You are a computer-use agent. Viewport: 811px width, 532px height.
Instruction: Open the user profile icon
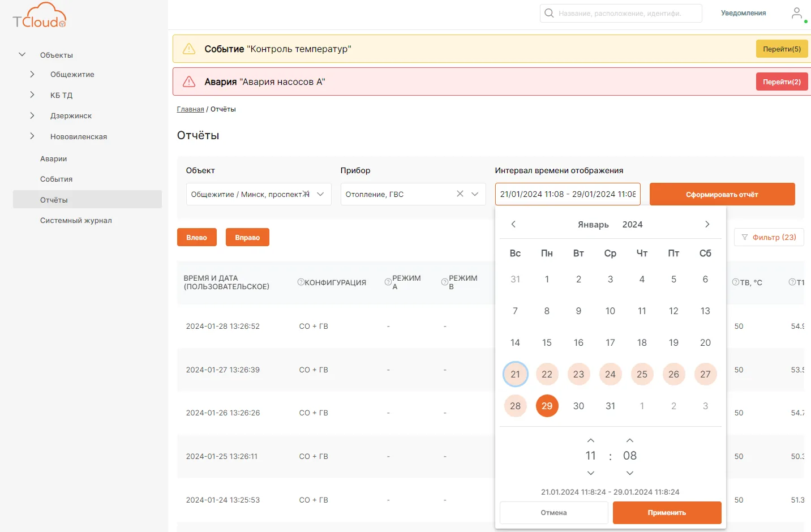click(797, 13)
